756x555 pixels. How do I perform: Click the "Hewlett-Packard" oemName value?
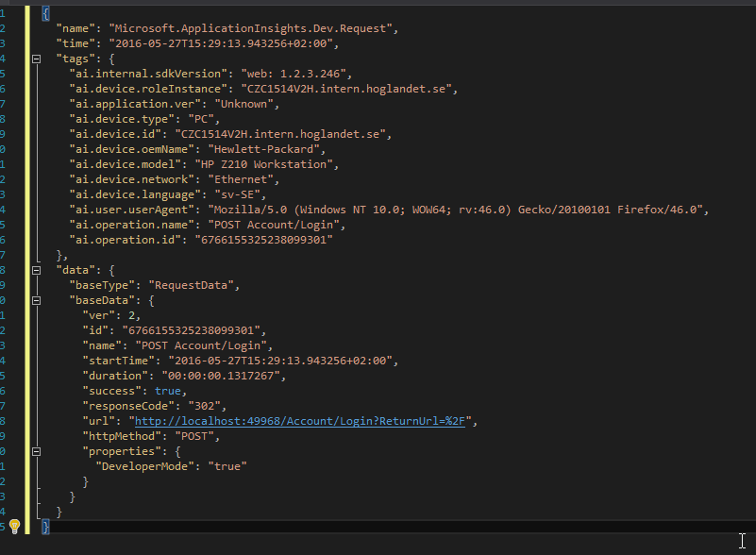click(263, 149)
